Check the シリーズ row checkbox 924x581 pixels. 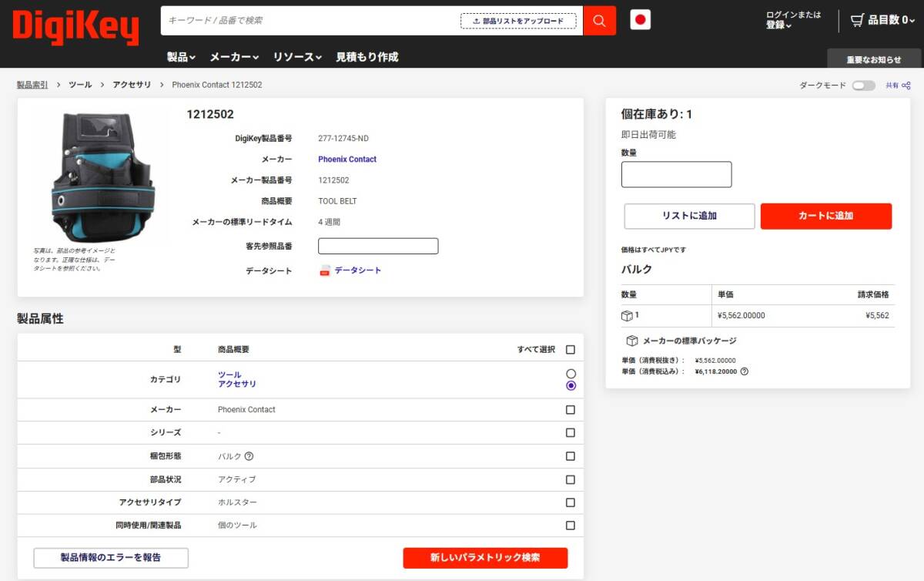[571, 433]
